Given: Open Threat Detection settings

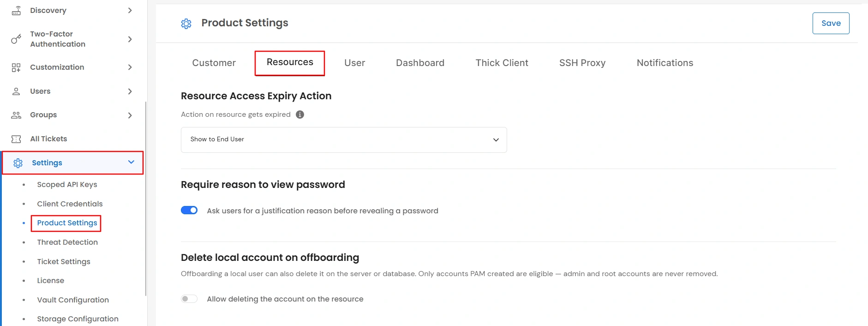Looking at the screenshot, I should [x=67, y=242].
